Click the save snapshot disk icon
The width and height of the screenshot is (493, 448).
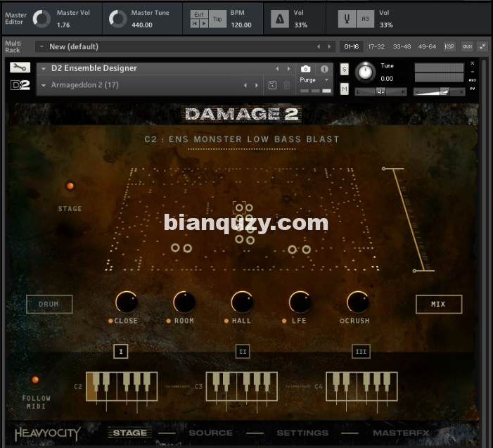point(272,85)
